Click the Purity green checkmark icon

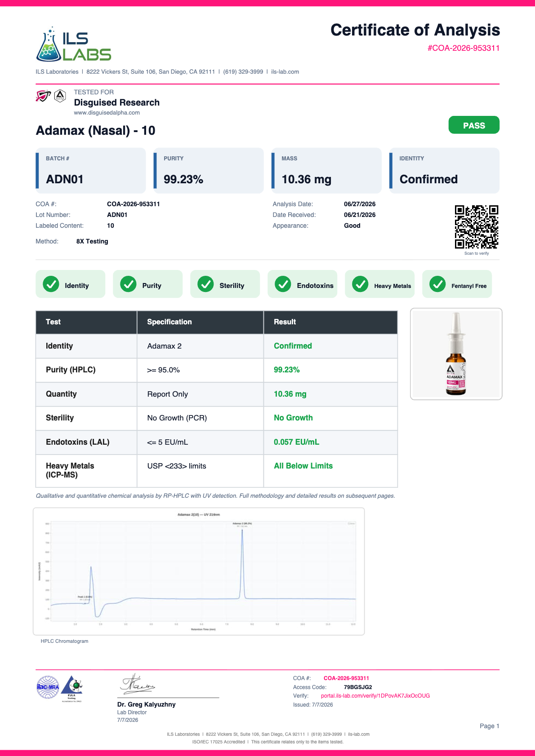pos(128,284)
